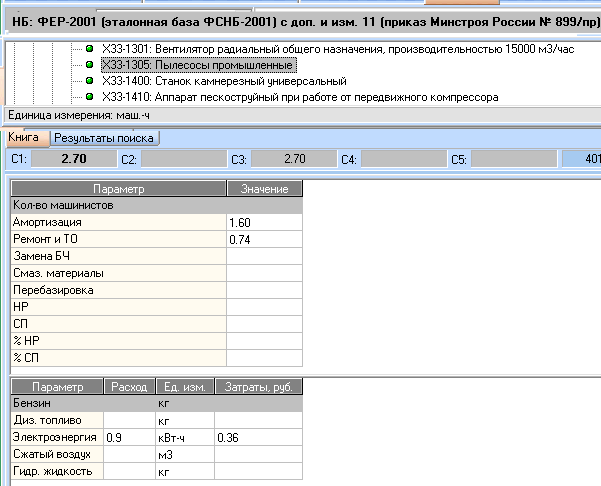Click the С3 value field 2.70
The height and width of the screenshot is (486, 601).
[x=294, y=159]
